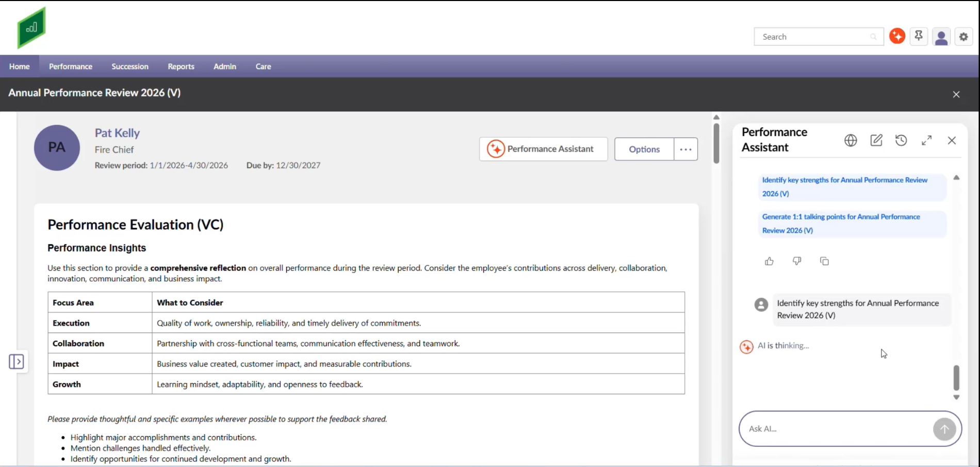
Task: Copy the AI response
Action: (824, 261)
